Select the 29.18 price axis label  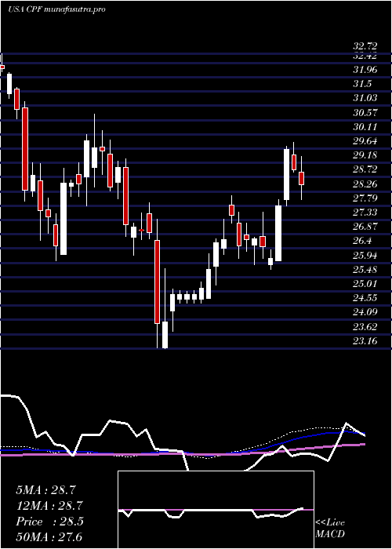click(x=365, y=155)
